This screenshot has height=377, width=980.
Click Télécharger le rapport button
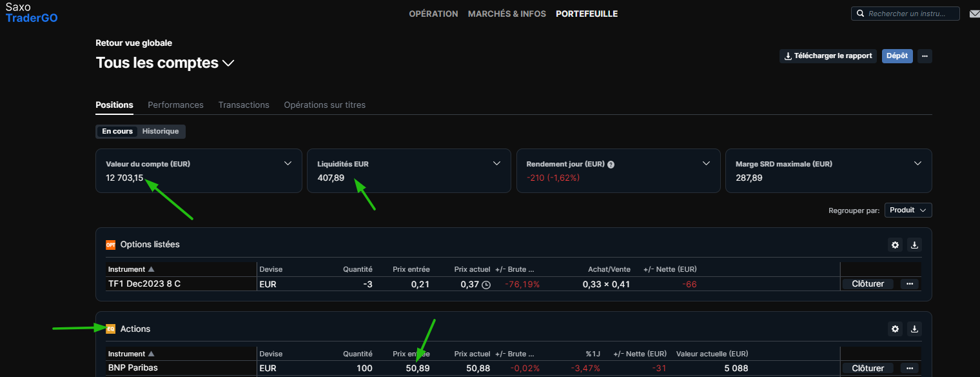pyautogui.click(x=828, y=56)
